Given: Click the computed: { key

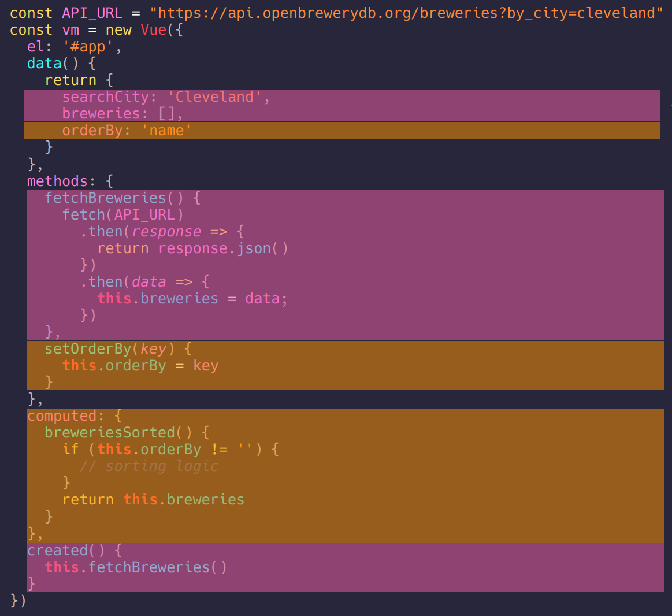Looking at the screenshot, I should (x=75, y=416).
